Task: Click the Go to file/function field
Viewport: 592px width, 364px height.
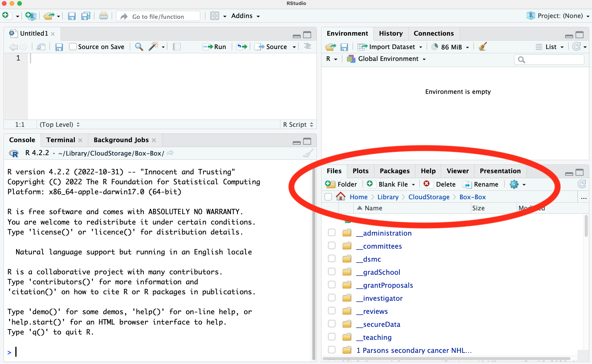Action: coord(158,16)
